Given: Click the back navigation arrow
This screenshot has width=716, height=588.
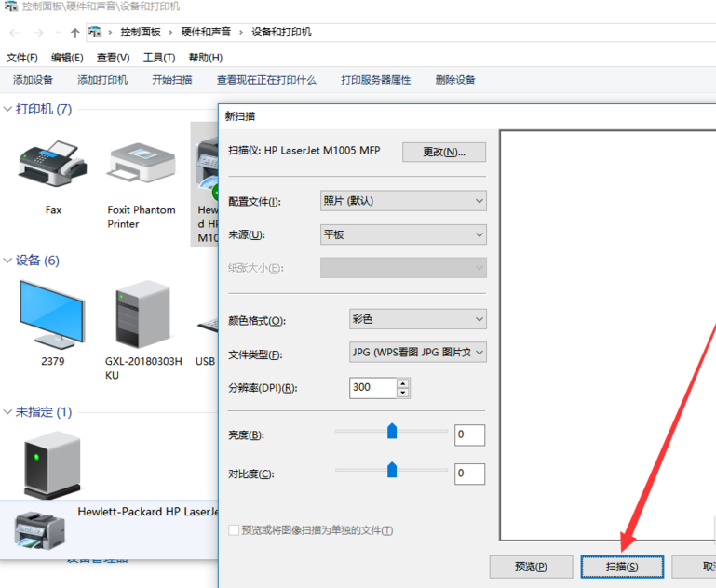Looking at the screenshot, I should [14, 33].
